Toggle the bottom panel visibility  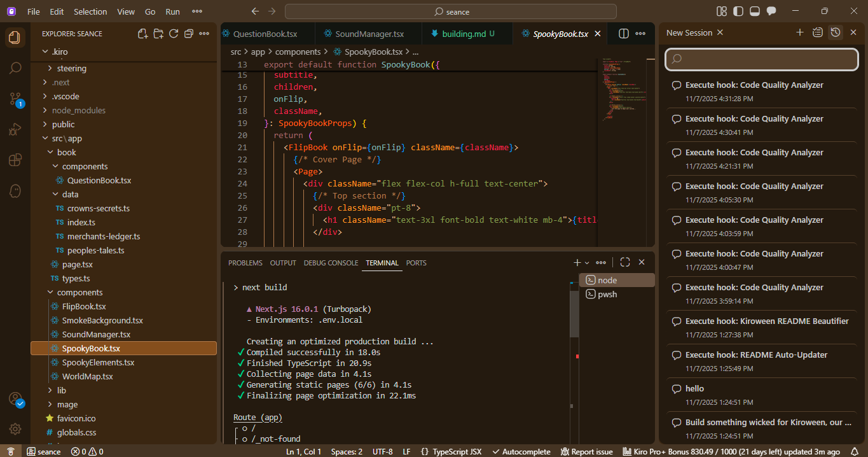[755, 11]
